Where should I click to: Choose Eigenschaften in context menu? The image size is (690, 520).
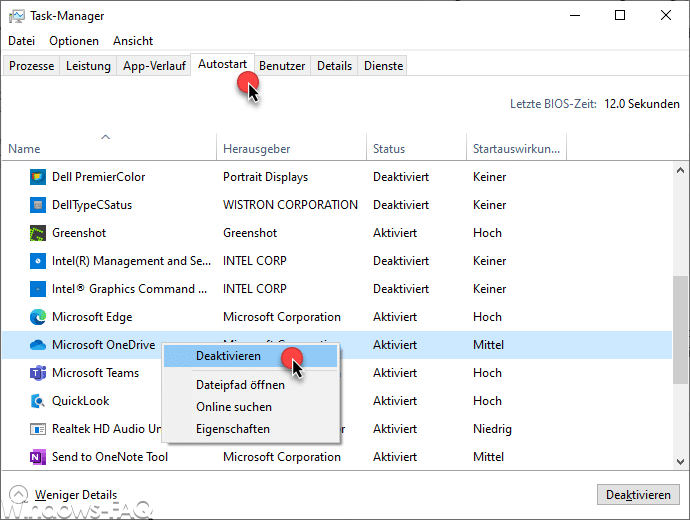coord(250,429)
